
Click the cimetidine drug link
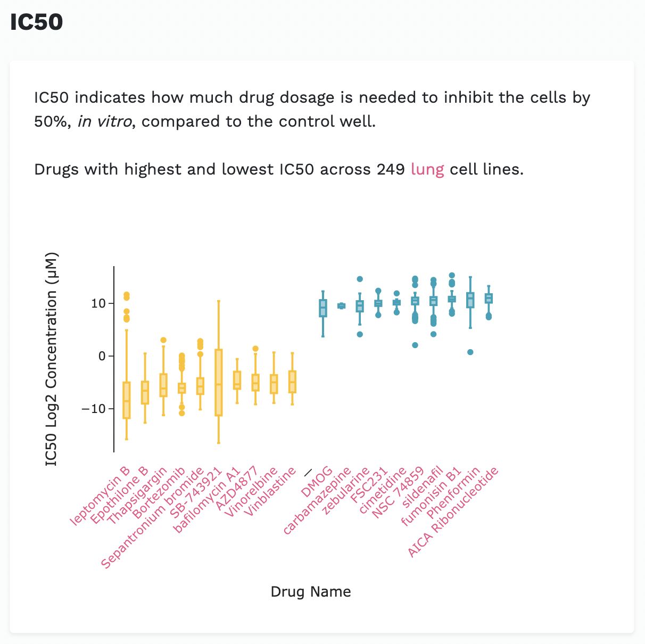click(383, 490)
